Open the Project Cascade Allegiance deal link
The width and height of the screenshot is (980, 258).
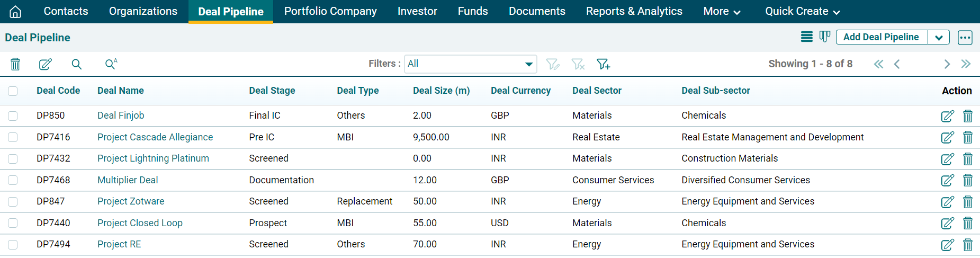(155, 137)
